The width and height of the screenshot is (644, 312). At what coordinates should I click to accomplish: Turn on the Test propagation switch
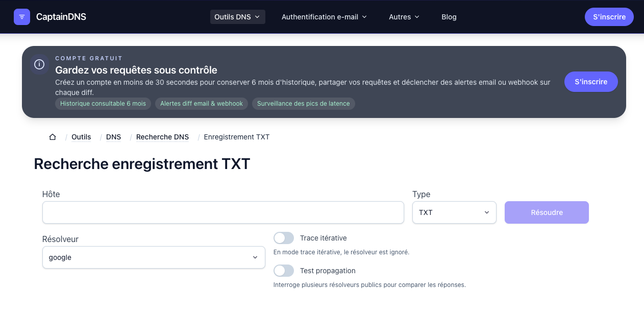[x=284, y=271]
